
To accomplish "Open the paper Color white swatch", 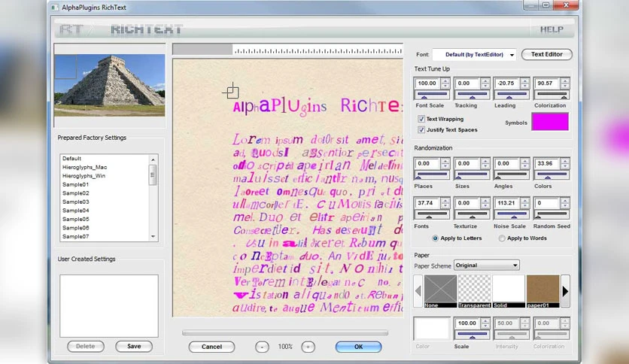I will click(x=432, y=329).
